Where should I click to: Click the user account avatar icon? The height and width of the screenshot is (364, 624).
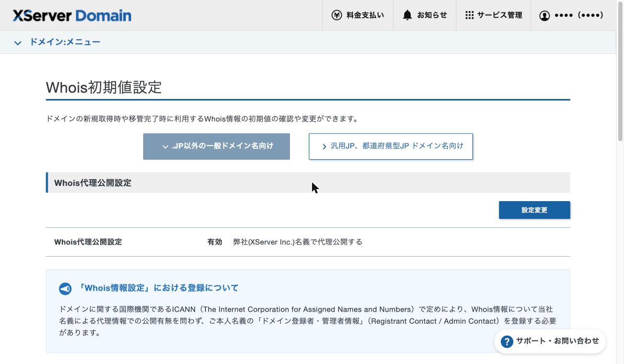click(x=544, y=16)
